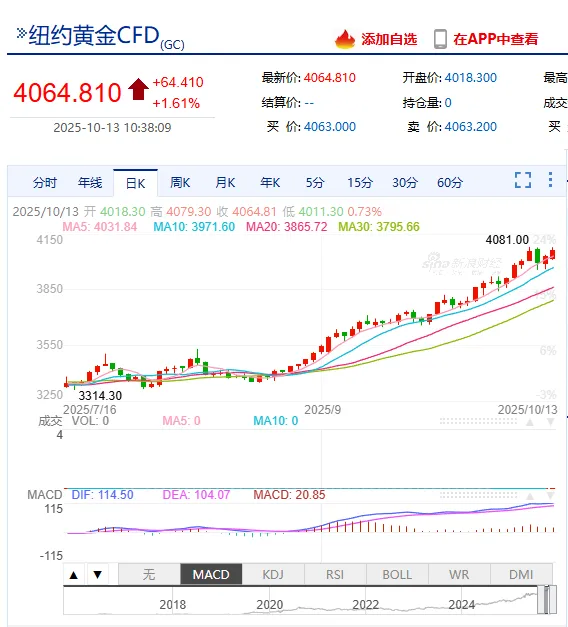Viewport: 568px width, 627px height.
Task: Open fullscreen chart view icon
Action: point(523,180)
